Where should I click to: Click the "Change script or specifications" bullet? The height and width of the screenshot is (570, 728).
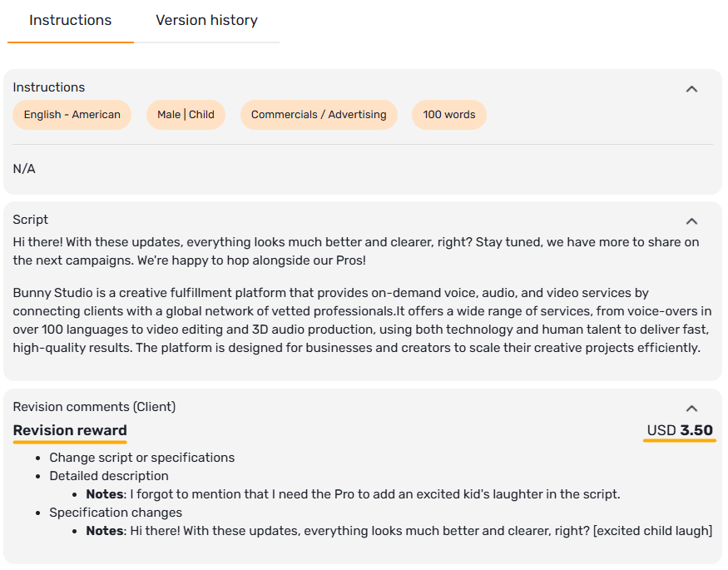pos(141,458)
